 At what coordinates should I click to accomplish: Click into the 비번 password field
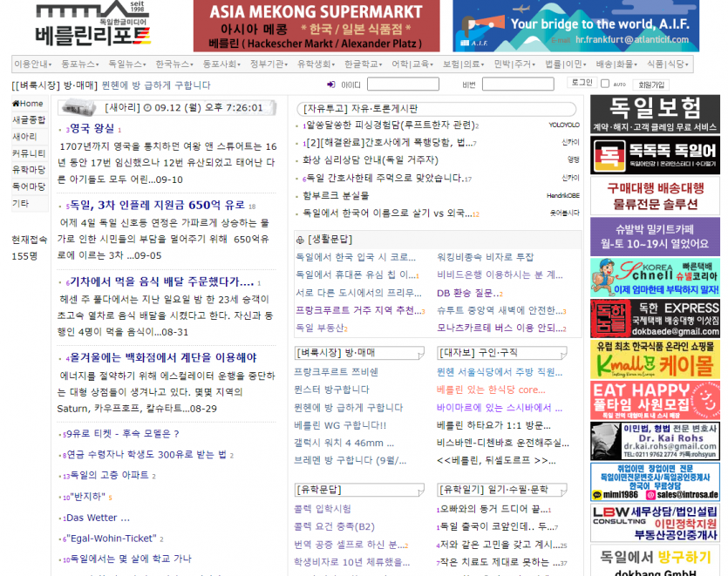tap(517, 85)
